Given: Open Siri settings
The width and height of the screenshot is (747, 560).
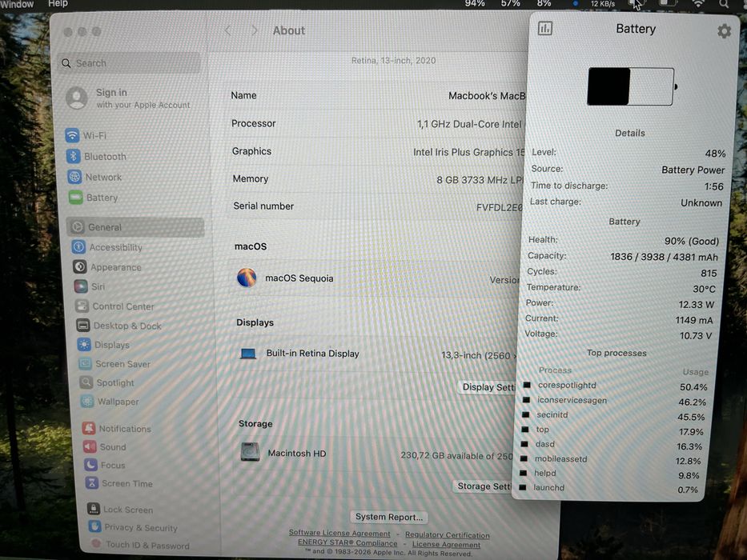Looking at the screenshot, I should point(90,286).
